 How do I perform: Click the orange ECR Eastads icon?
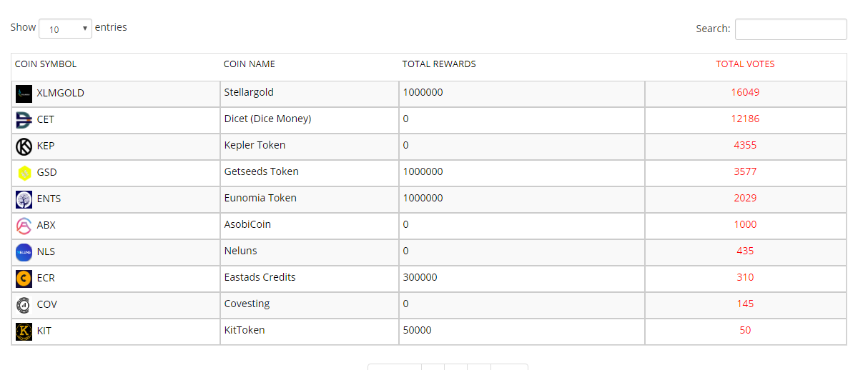coord(24,279)
